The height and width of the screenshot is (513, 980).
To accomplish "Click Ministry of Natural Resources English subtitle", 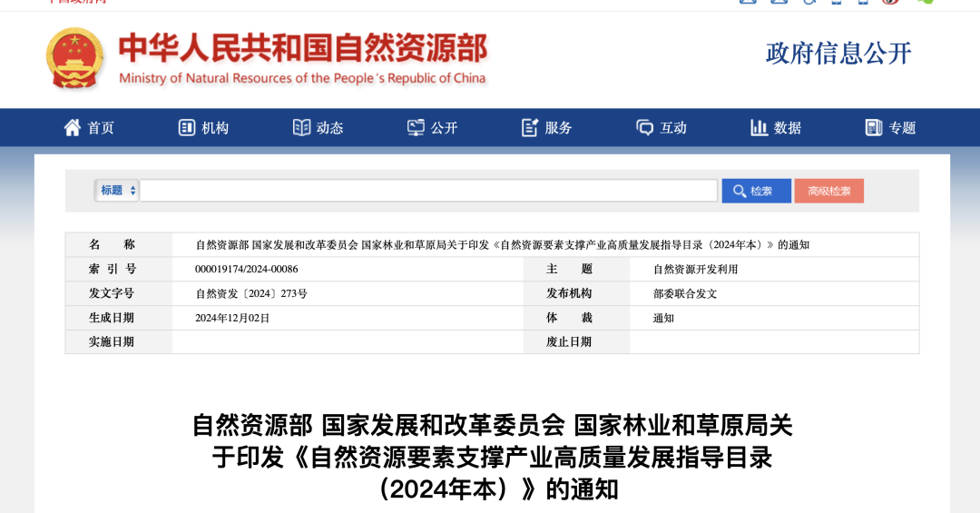I will point(302,78).
